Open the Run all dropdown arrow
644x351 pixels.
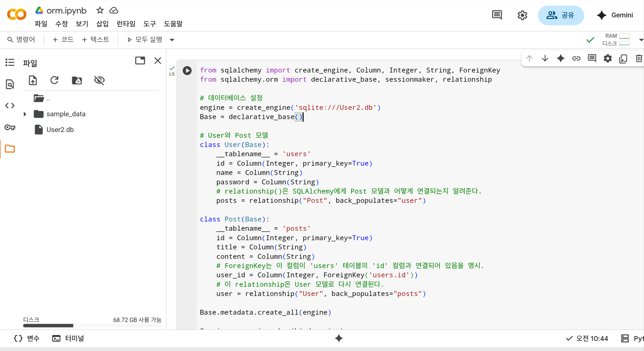172,40
